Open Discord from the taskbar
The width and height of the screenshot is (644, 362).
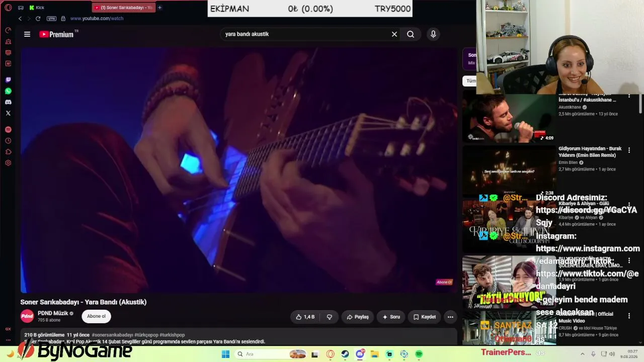click(360, 354)
